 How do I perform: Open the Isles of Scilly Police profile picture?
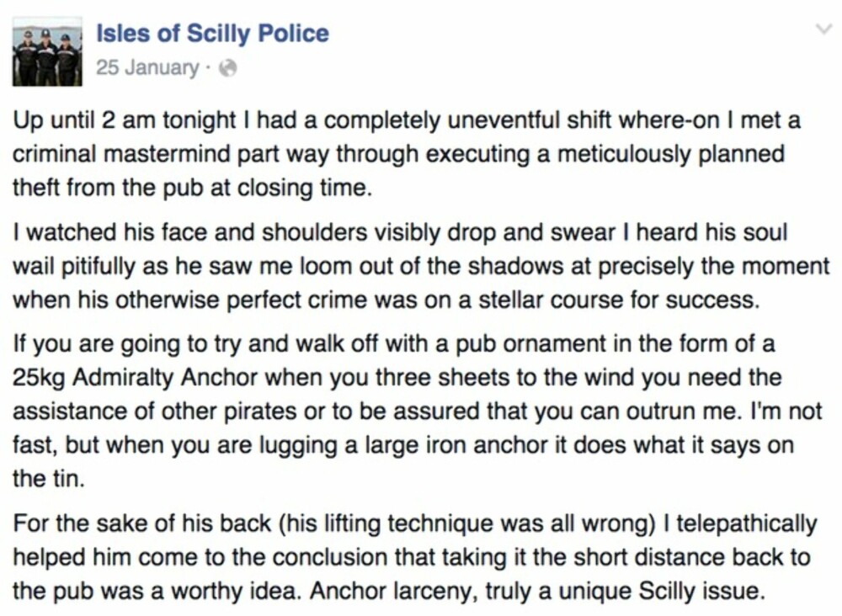pyautogui.click(x=47, y=51)
